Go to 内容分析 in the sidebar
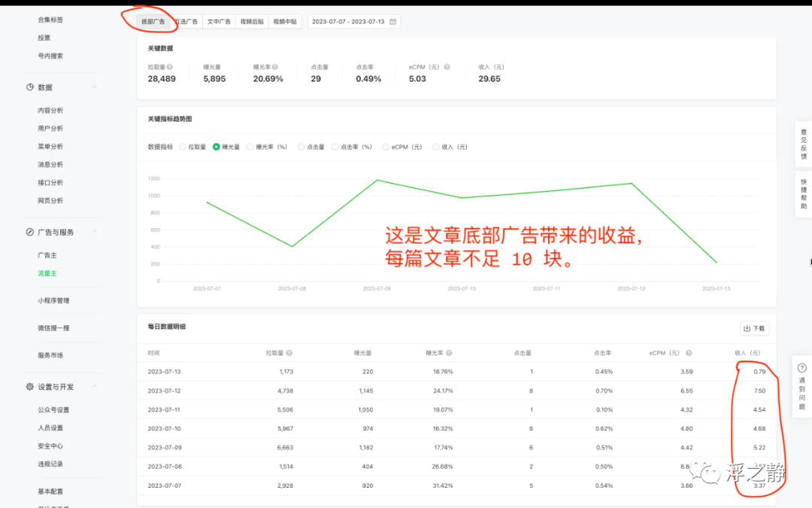Image resolution: width=812 pixels, height=508 pixels. pos(50,111)
